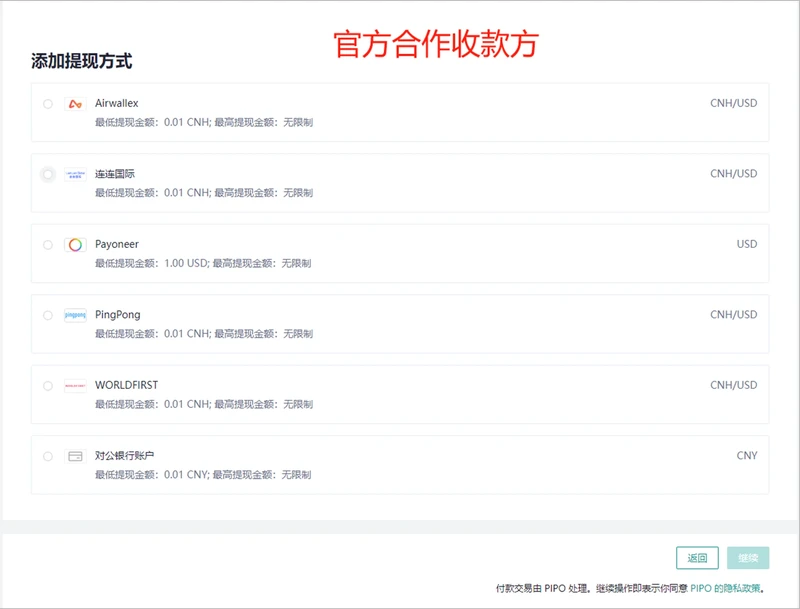This screenshot has width=800, height=609.
Task: Select the Payoneer radio button
Action: point(48,245)
